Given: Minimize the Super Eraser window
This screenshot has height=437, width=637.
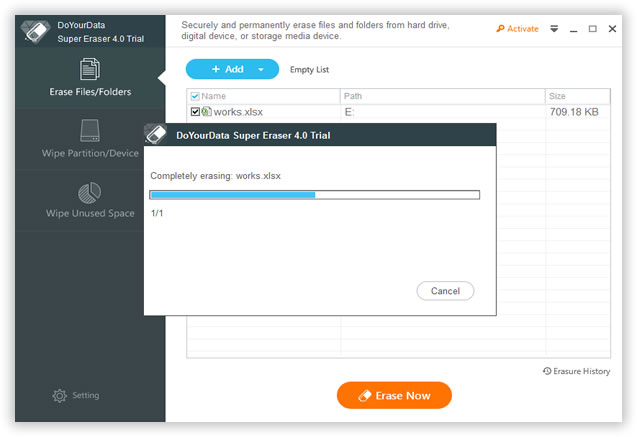Looking at the screenshot, I should click(x=573, y=29).
